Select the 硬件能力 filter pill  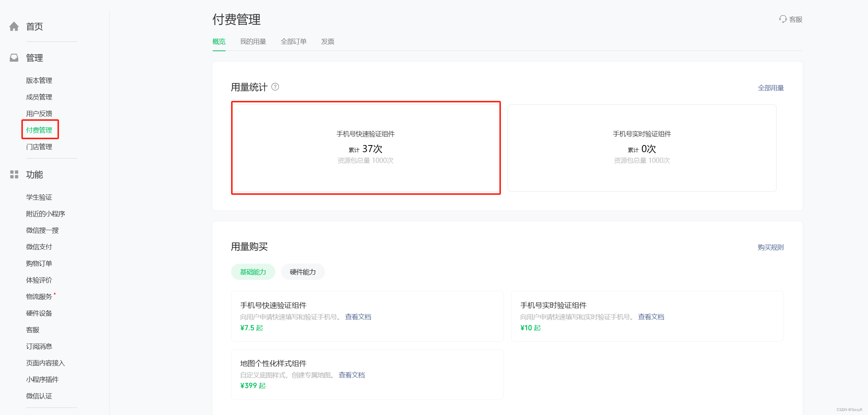coord(303,272)
